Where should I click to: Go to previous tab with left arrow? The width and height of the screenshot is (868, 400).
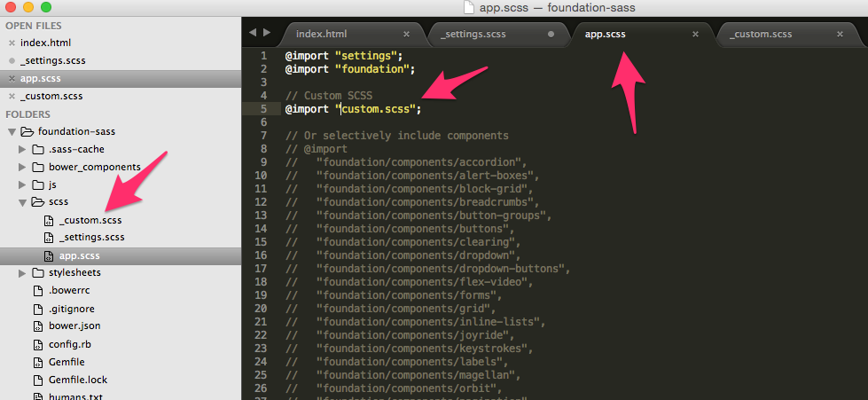(x=253, y=33)
